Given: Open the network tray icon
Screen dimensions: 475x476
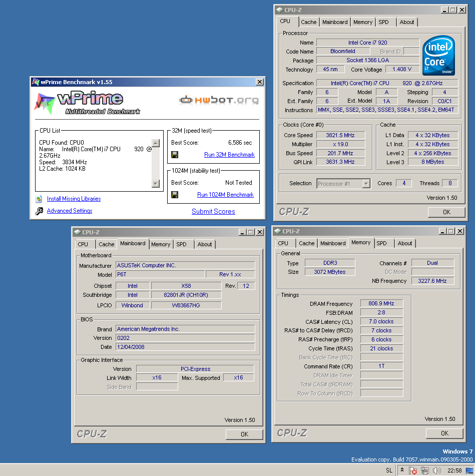Looking at the screenshot, I should (x=425, y=470).
